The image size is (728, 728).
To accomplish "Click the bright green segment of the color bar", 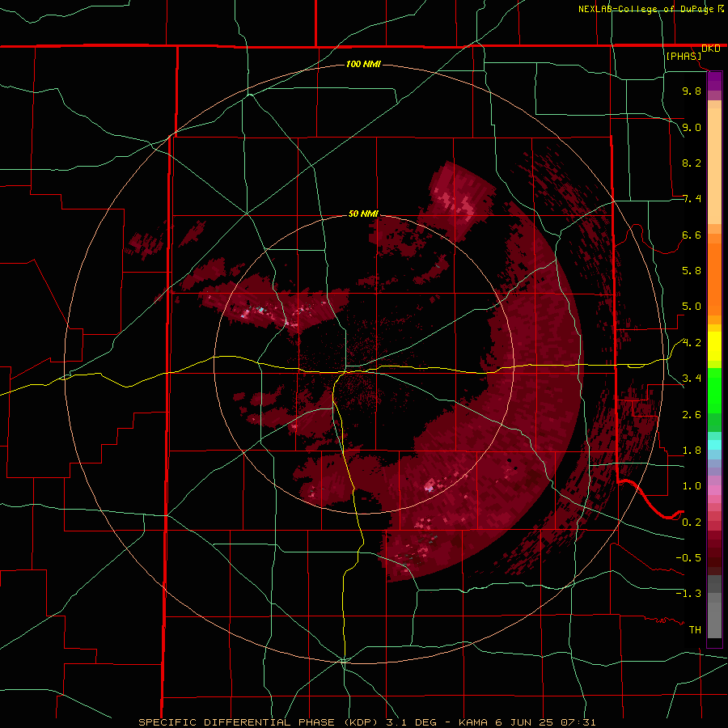I will pyautogui.click(x=714, y=391).
